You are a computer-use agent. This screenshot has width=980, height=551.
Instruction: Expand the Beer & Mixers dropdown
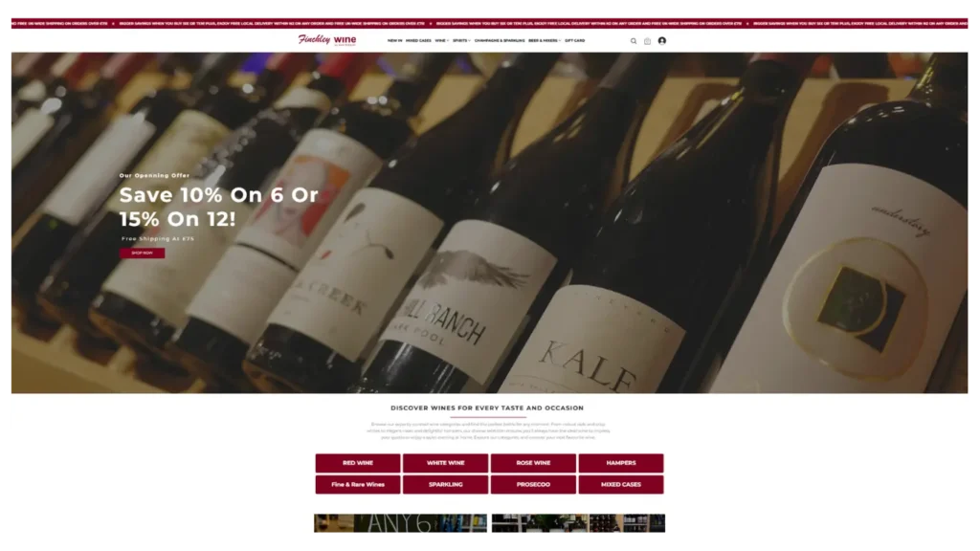click(545, 41)
